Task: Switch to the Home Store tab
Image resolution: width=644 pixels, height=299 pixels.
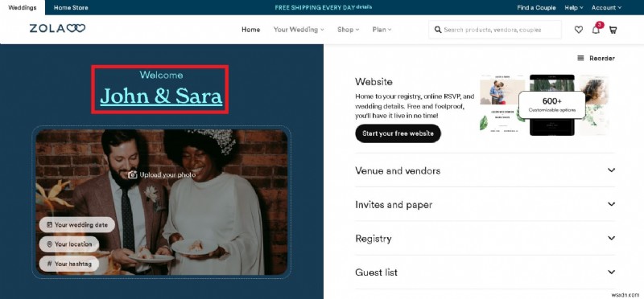Action: pyautogui.click(x=71, y=7)
